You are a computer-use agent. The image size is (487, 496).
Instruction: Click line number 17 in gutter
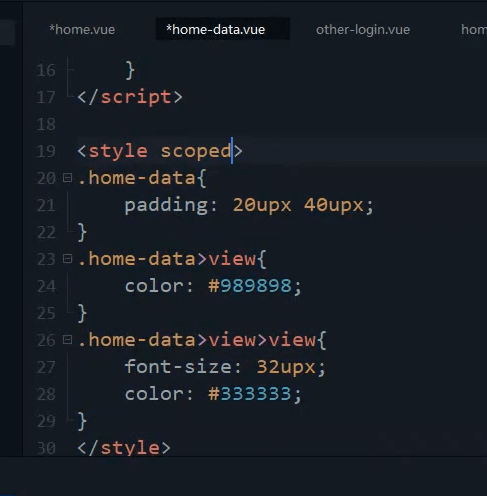point(46,98)
